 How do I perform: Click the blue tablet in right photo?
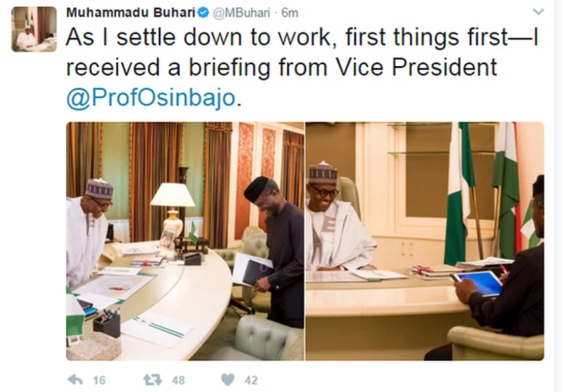[x=478, y=283]
